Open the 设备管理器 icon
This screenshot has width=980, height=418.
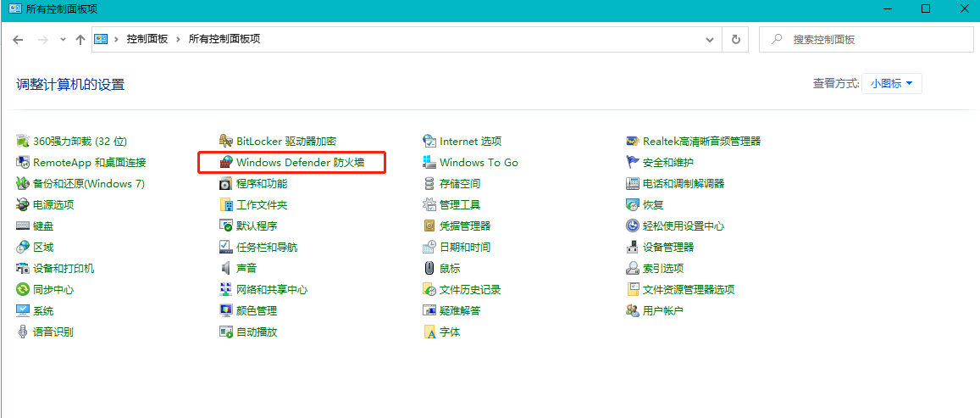pos(633,247)
